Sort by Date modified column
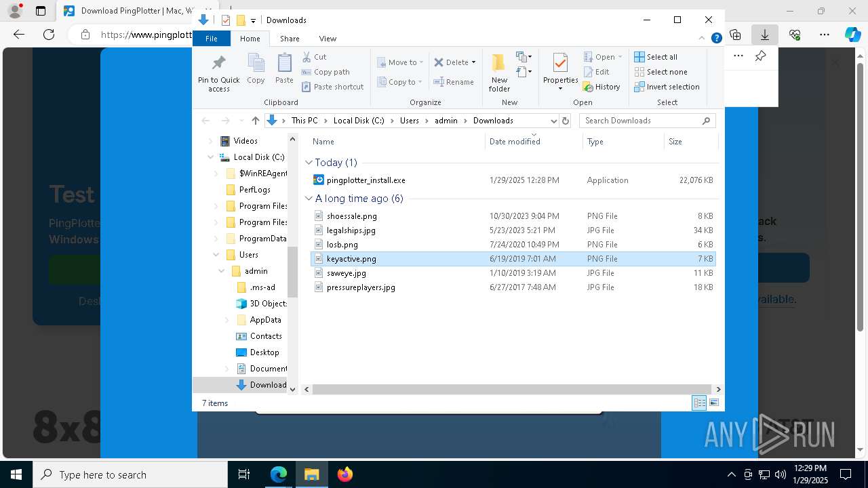Viewport: 868px width, 488px height. (x=534, y=141)
